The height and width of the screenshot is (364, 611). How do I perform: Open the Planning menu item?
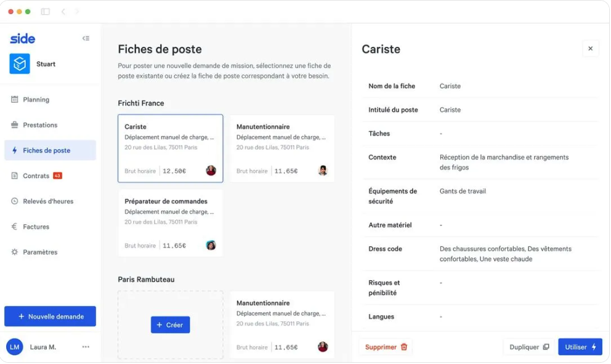(36, 100)
